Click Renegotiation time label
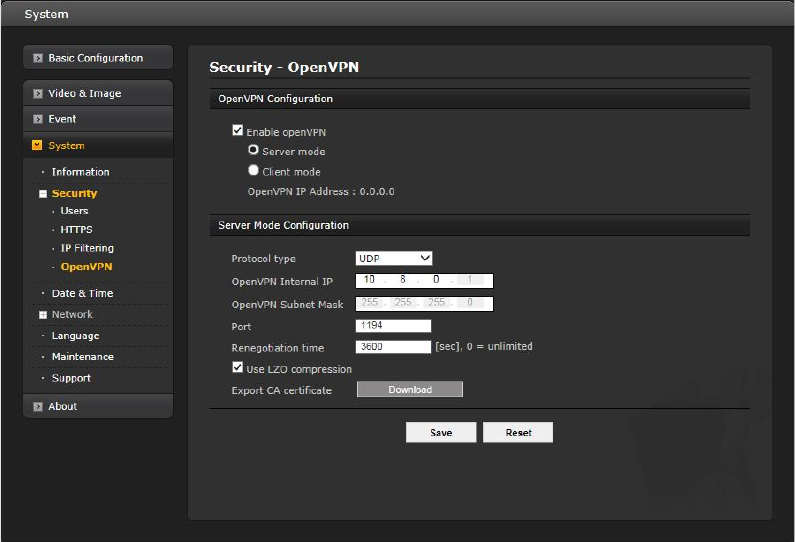This screenshot has height=542, width=795. coord(278,348)
